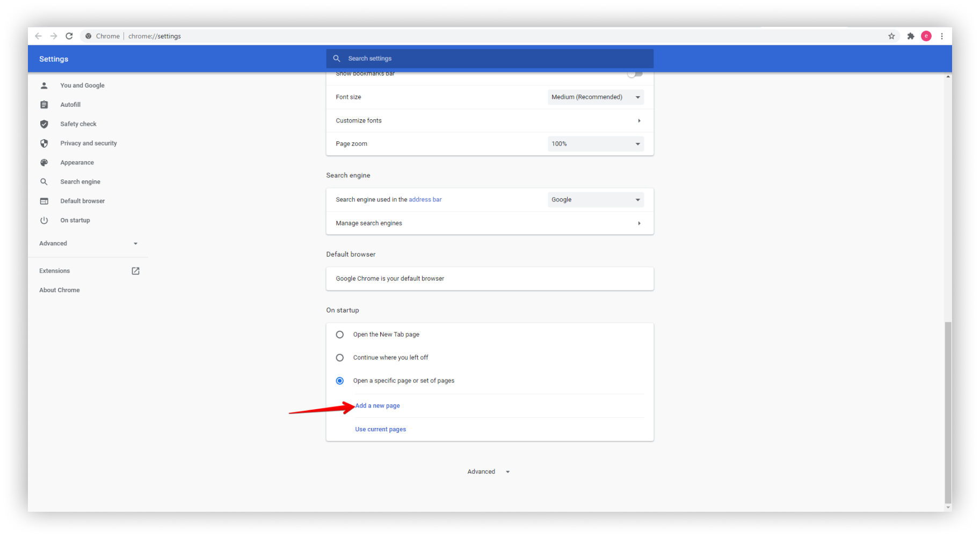
Task: Click the Privacy and security shield icon
Action: click(x=44, y=143)
